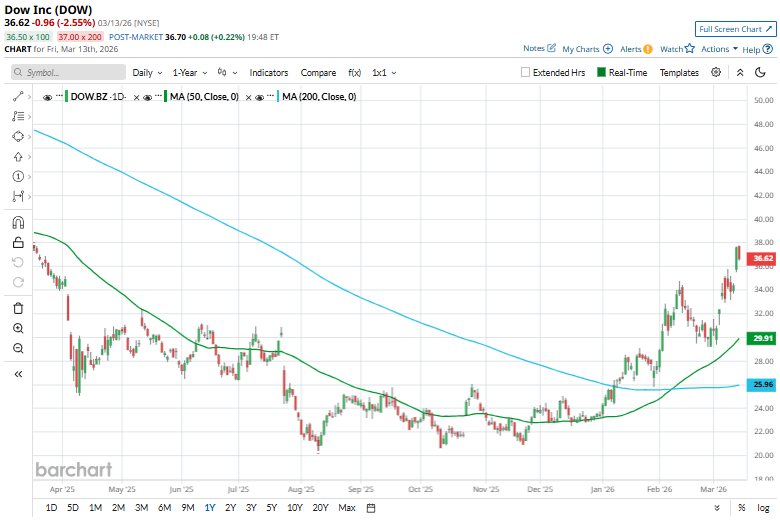Click the undo arrow icon

pos(18,262)
